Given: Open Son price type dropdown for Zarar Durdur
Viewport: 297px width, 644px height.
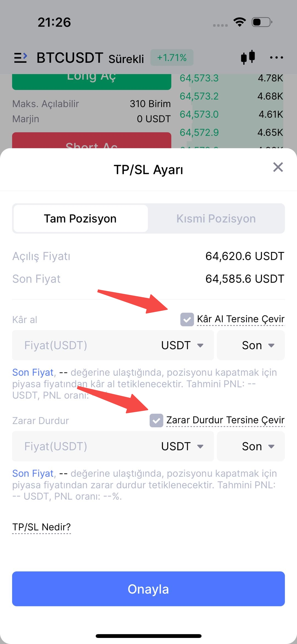Looking at the screenshot, I should pyautogui.click(x=258, y=446).
